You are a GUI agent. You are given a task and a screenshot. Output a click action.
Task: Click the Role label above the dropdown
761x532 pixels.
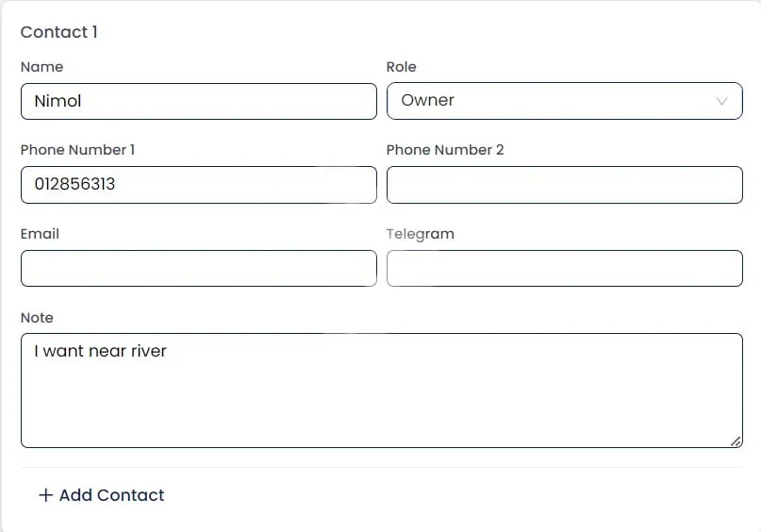401,67
